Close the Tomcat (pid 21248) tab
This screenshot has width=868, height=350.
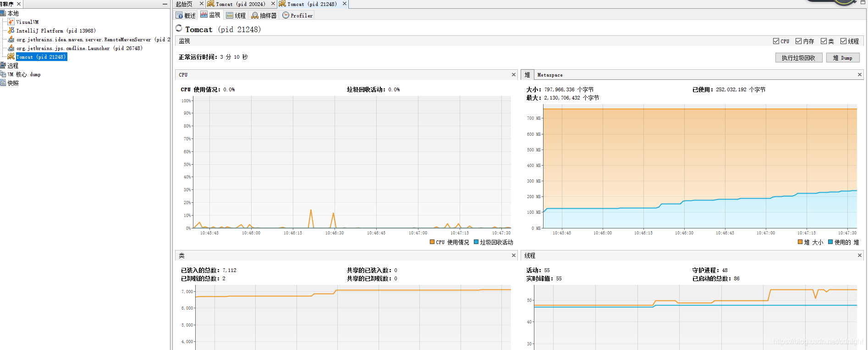(x=345, y=4)
